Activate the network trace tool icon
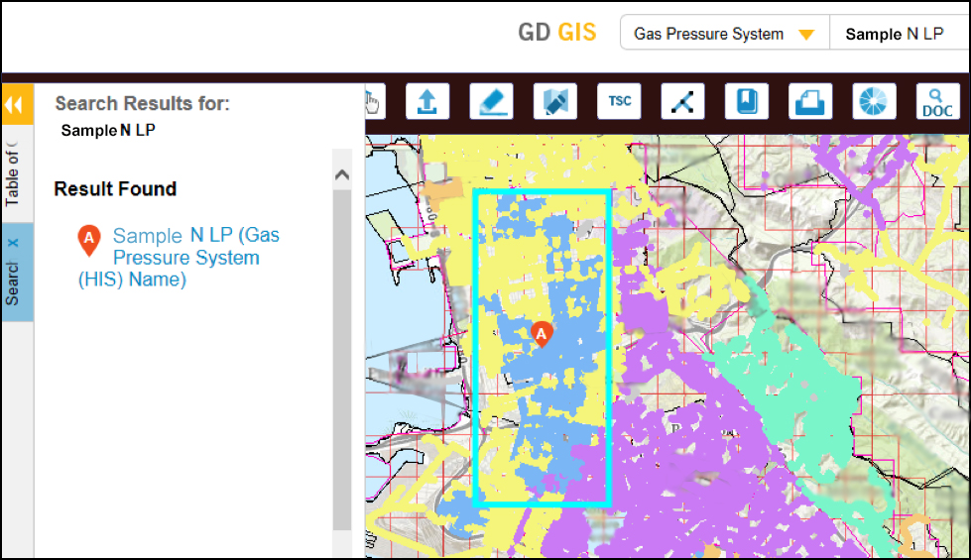 coord(683,101)
